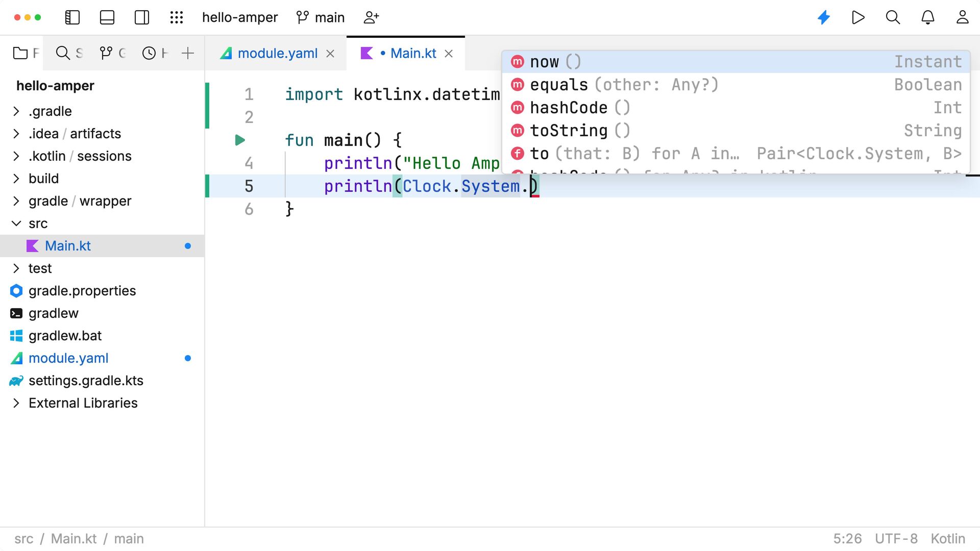Toggle the right sidebar panel icon
The height and width of the screenshot is (551, 980).
(142, 17)
